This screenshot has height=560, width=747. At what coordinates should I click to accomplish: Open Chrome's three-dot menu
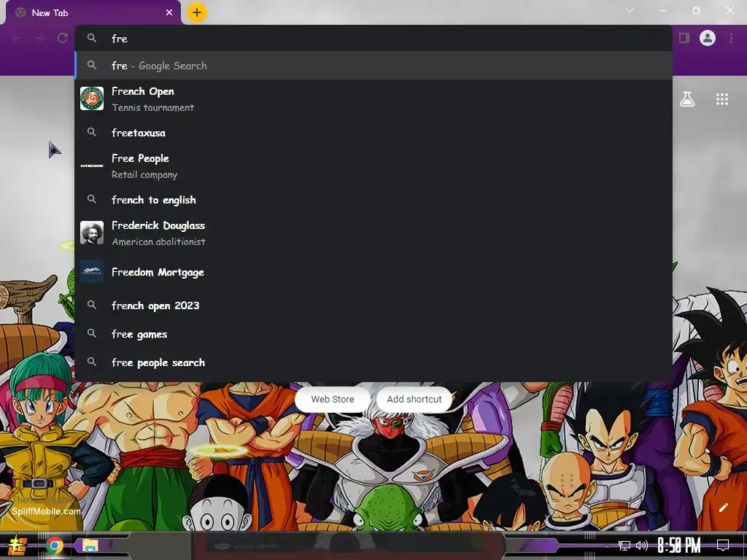pyautogui.click(x=731, y=38)
